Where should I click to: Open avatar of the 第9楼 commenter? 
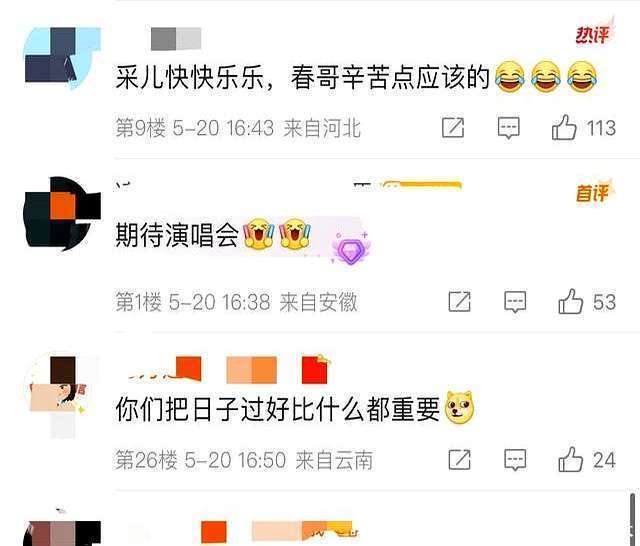(x=63, y=57)
